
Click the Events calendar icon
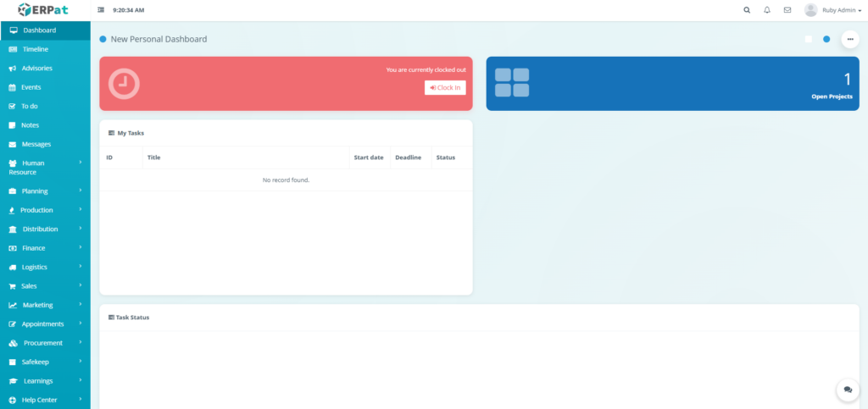coord(13,87)
